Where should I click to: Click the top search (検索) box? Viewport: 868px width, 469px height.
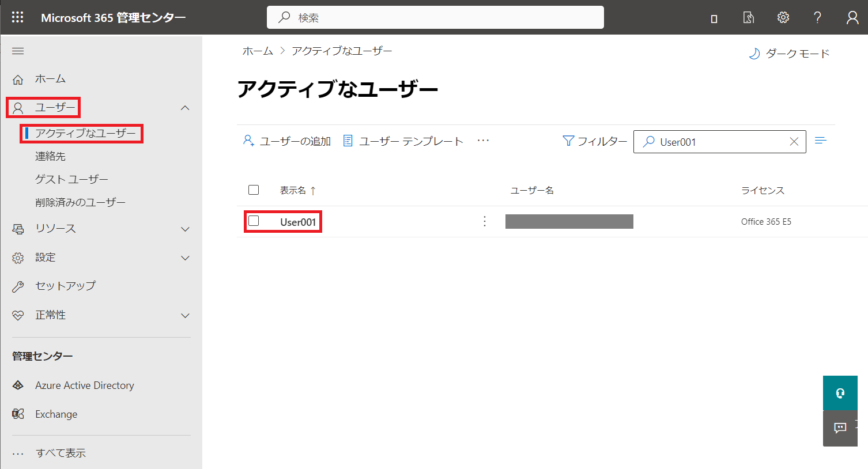435,17
